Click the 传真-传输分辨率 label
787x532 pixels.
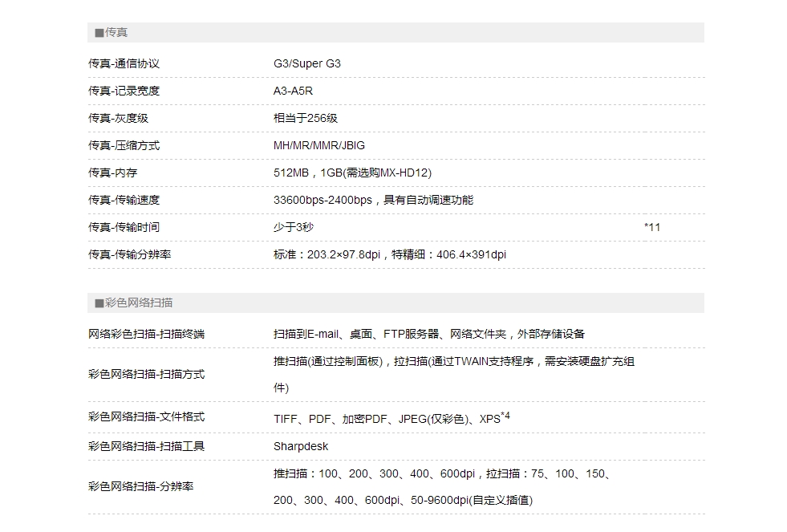tap(129, 254)
